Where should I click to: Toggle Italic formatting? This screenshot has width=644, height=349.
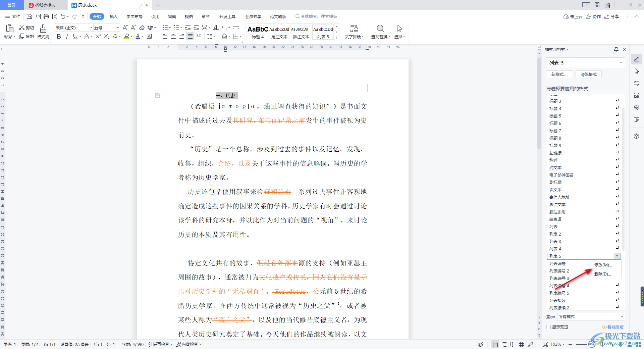click(x=67, y=36)
